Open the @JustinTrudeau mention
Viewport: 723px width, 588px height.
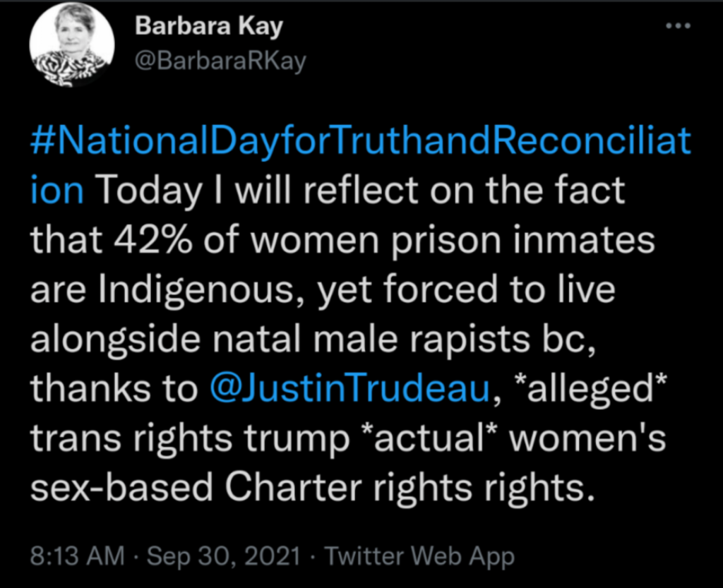pos(349,388)
